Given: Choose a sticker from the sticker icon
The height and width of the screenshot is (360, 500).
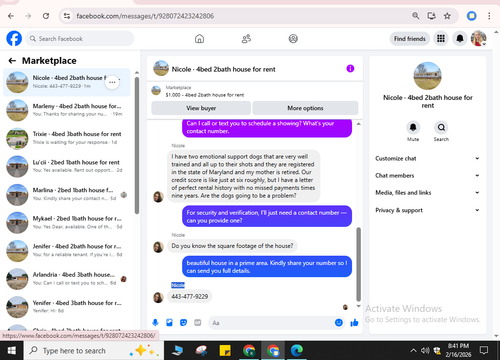Looking at the screenshot, I should pos(183,323).
